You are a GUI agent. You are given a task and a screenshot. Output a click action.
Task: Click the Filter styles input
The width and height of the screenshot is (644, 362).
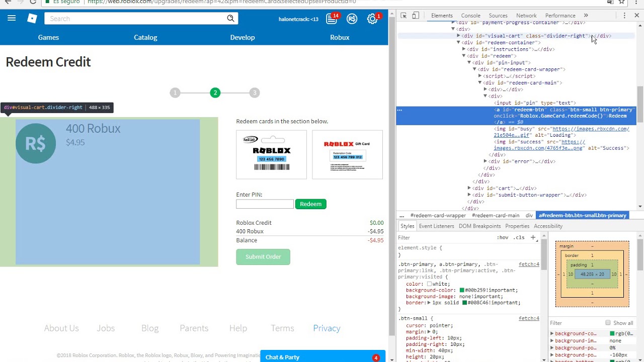point(445,237)
